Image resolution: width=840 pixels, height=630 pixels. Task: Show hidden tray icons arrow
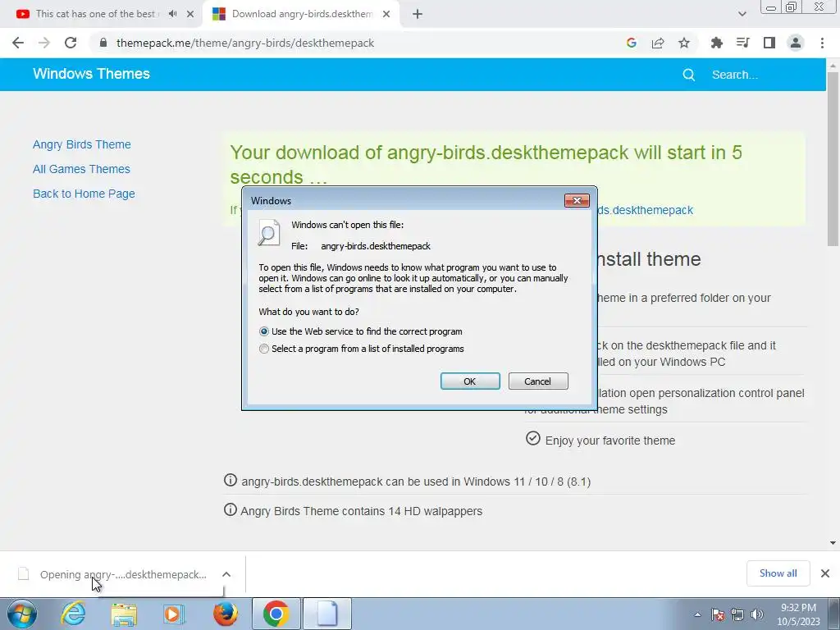pyautogui.click(x=697, y=614)
